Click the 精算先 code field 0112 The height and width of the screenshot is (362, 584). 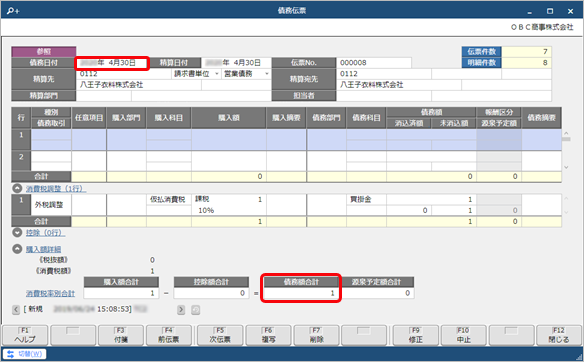click(x=124, y=74)
